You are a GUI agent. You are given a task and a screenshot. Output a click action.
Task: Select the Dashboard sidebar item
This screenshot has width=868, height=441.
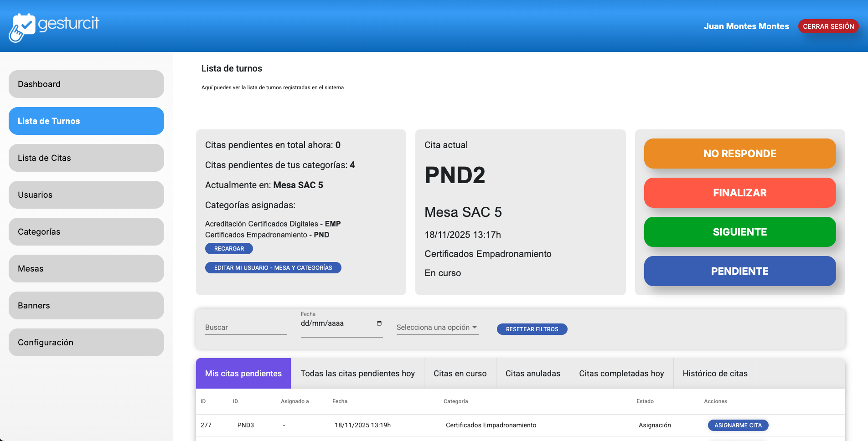pos(86,84)
